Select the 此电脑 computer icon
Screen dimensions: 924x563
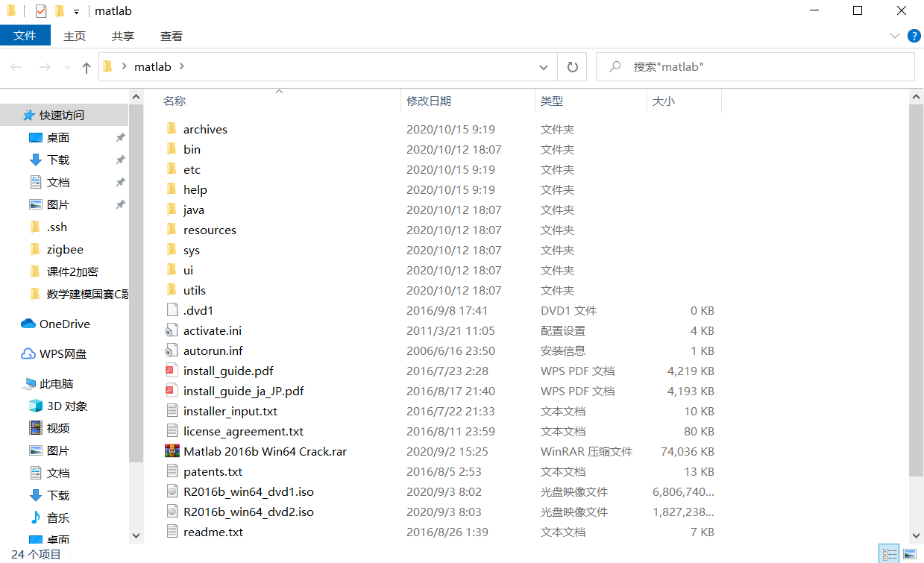pos(28,383)
